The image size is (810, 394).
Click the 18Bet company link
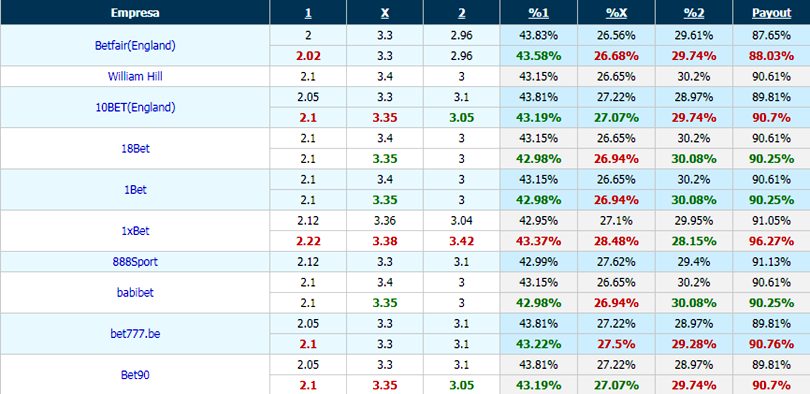tap(135, 149)
